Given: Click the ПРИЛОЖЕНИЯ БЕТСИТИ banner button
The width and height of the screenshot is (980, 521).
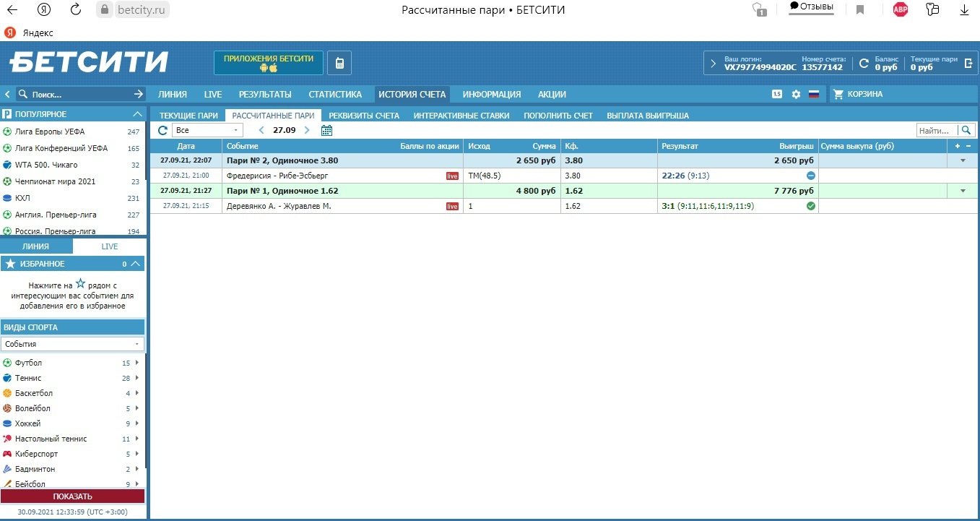Looking at the screenshot, I should pyautogui.click(x=268, y=63).
